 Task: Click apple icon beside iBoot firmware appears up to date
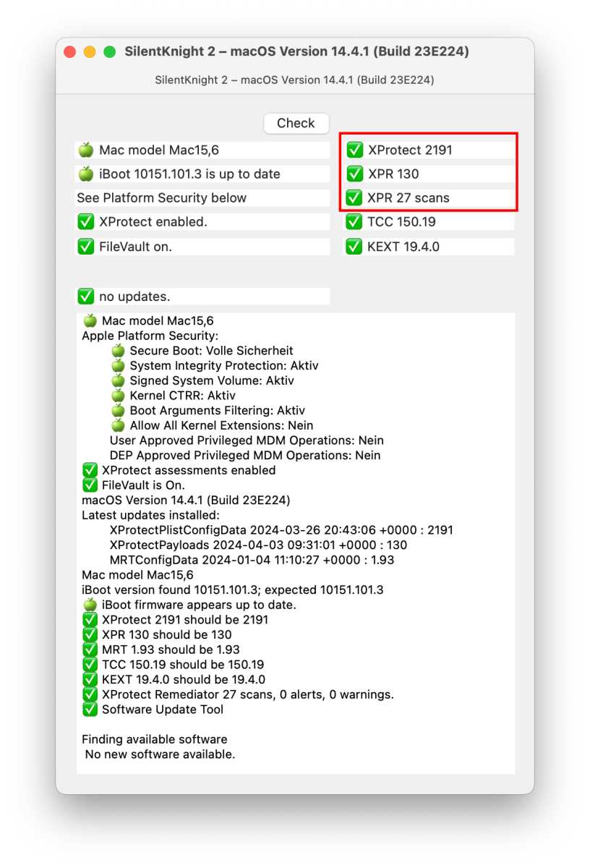pyautogui.click(x=90, y=605)
